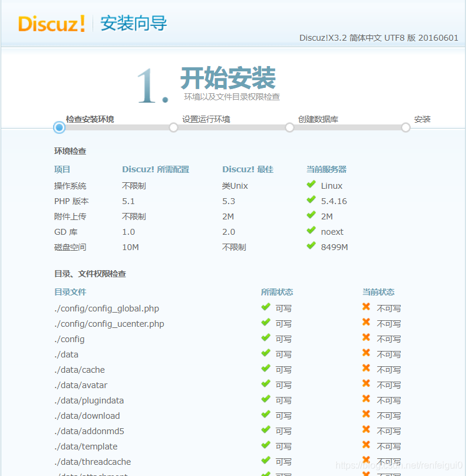Click orange X for ./data/cache
468x476 pixels.
366,368
